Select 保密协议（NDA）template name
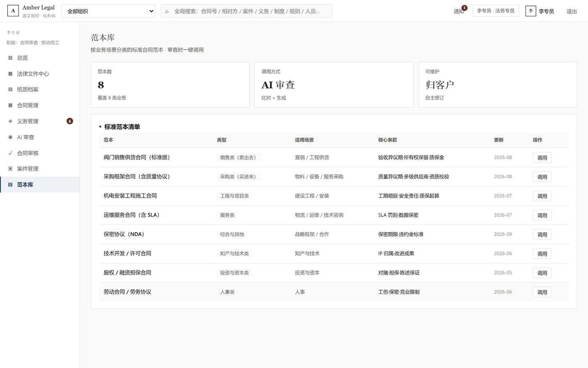This screenshot has width=588, height=368. click(x=125, y=234)
